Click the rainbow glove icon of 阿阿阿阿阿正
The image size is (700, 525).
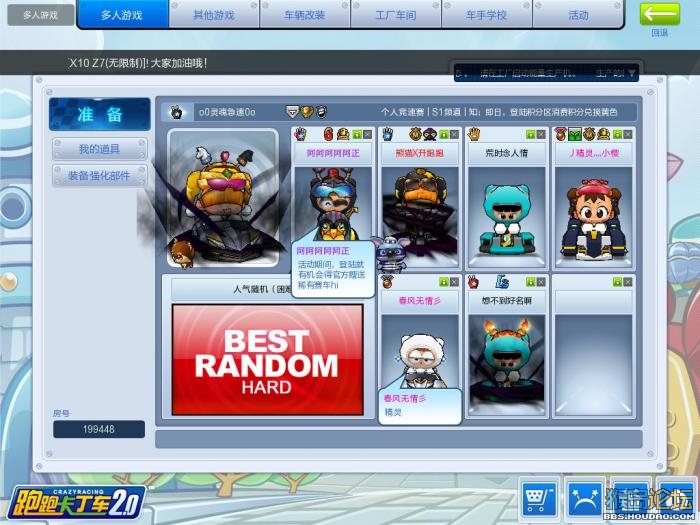coord(301,134)
